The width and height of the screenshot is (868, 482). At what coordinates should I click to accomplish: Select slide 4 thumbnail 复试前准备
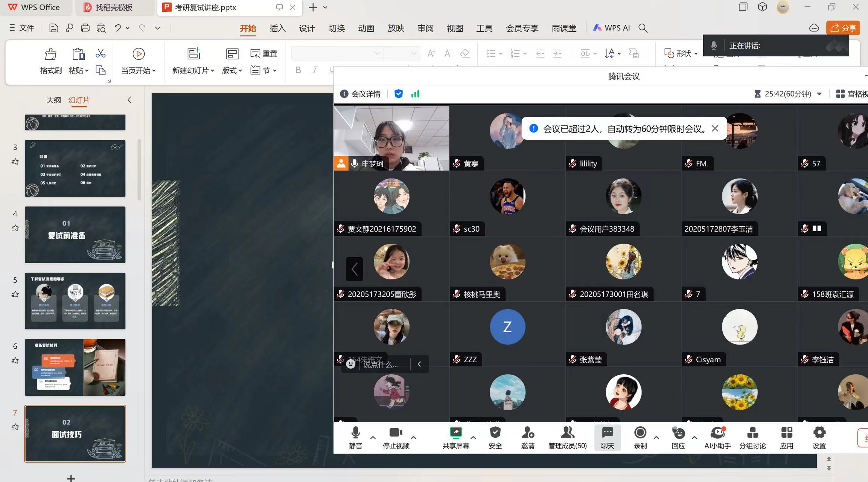[x=75, y=235]
